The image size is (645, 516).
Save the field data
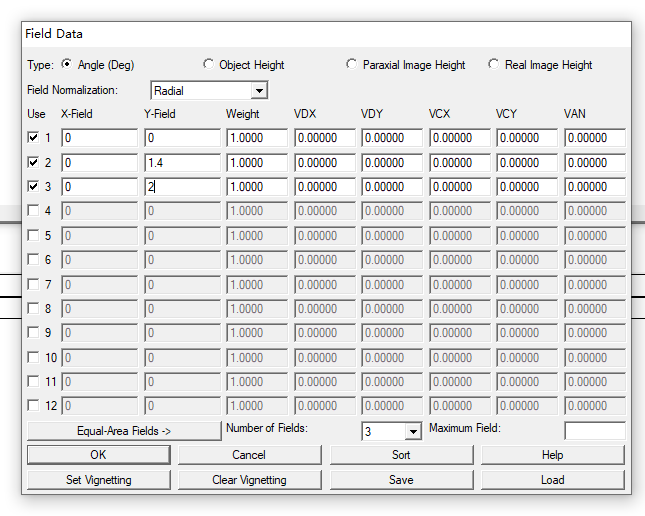coord(401,480)
